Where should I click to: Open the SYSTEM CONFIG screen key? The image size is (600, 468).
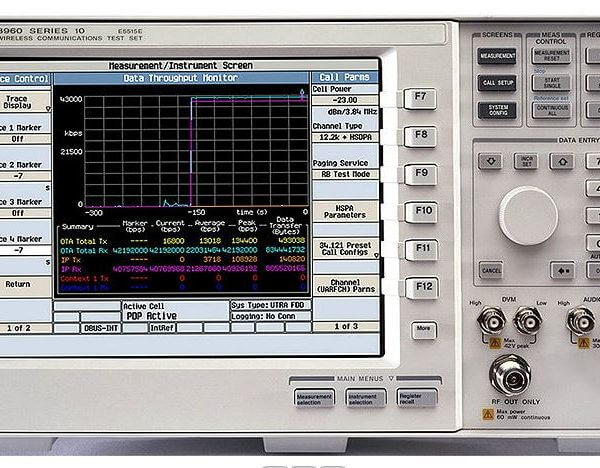(x=498, y=110)
